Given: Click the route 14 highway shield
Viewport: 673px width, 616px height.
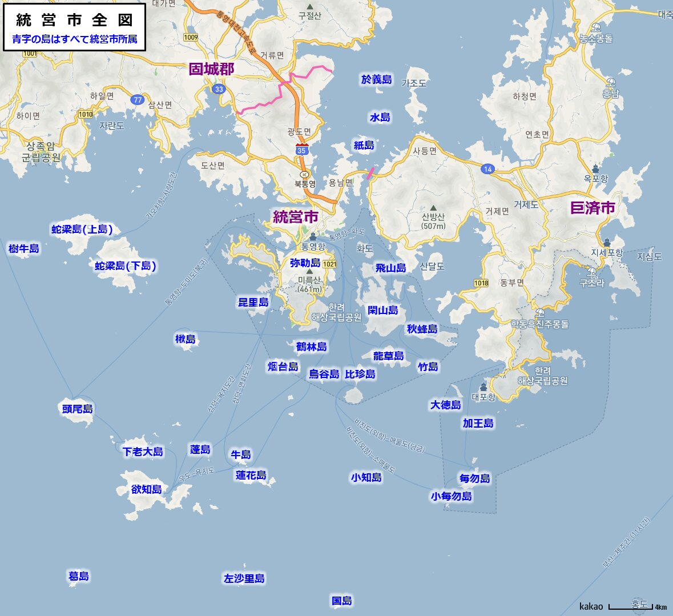Looking at the screenshot, I should 487,169.
